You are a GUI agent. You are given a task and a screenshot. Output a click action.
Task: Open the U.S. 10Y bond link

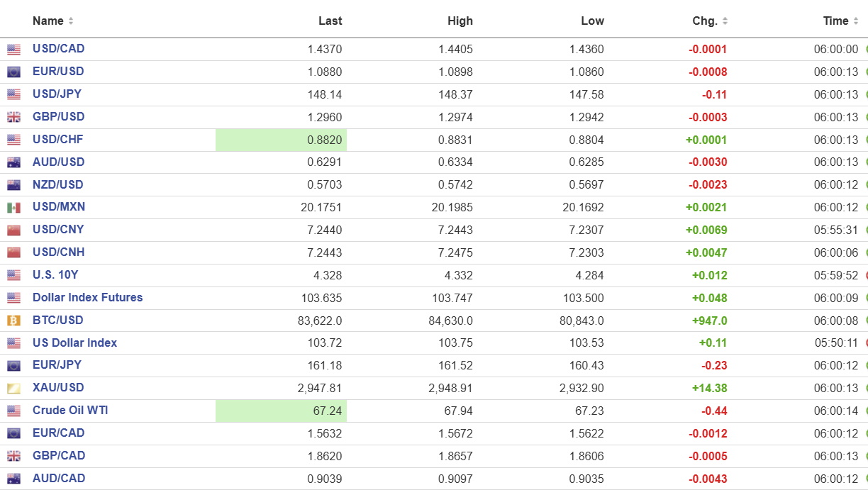(x=55, y=275)
